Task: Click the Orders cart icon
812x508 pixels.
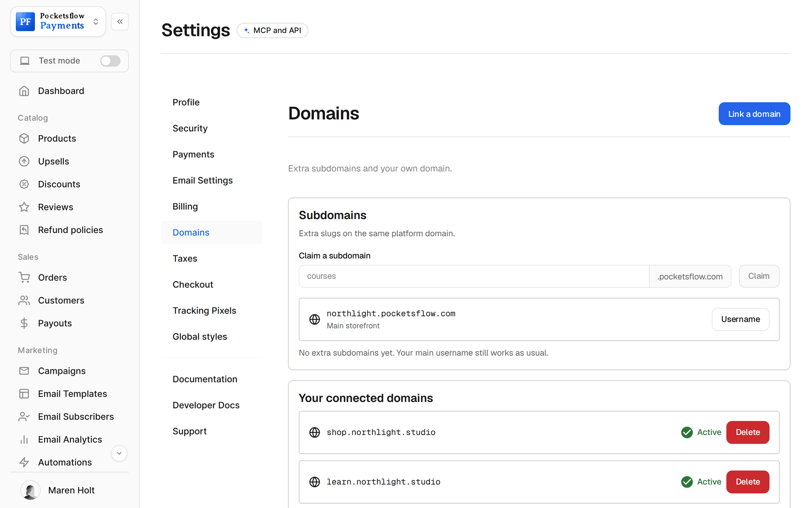Action: click(x=24, y=277)
